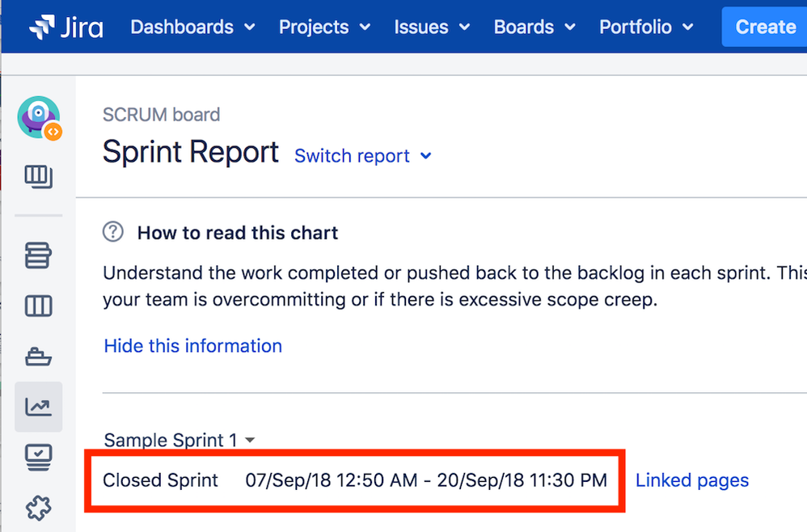Open the Releases ship icon

pos(39,356)
